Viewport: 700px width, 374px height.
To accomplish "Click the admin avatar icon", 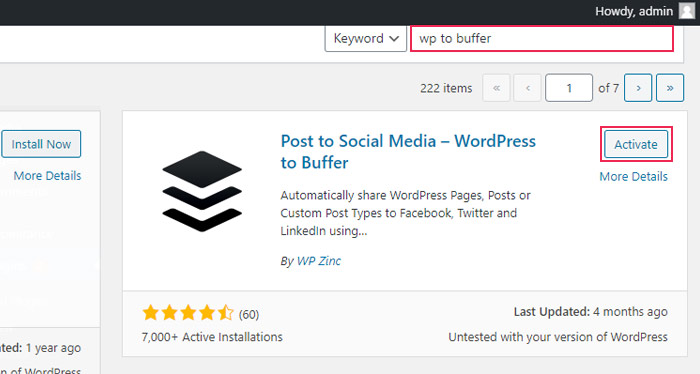I will click(x=687, y=11).
